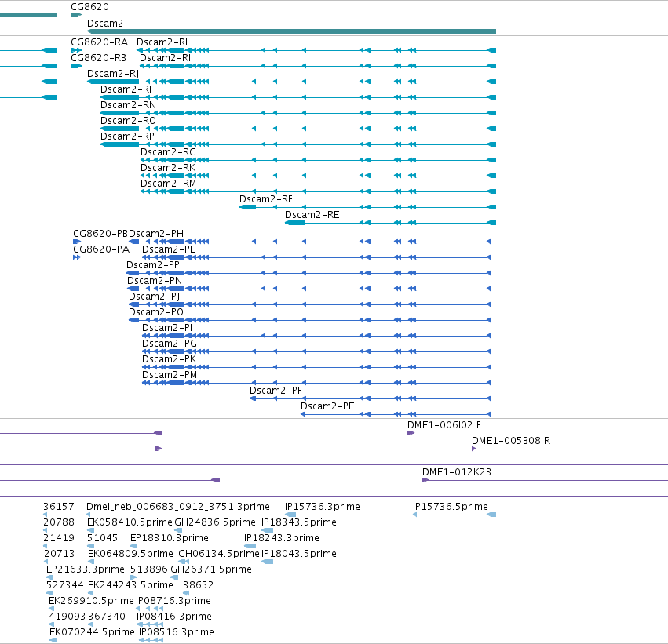Click the GH26371.5prime feature label
The width and height of the screenshot is (668, 644).
click(x=211, y=569)
